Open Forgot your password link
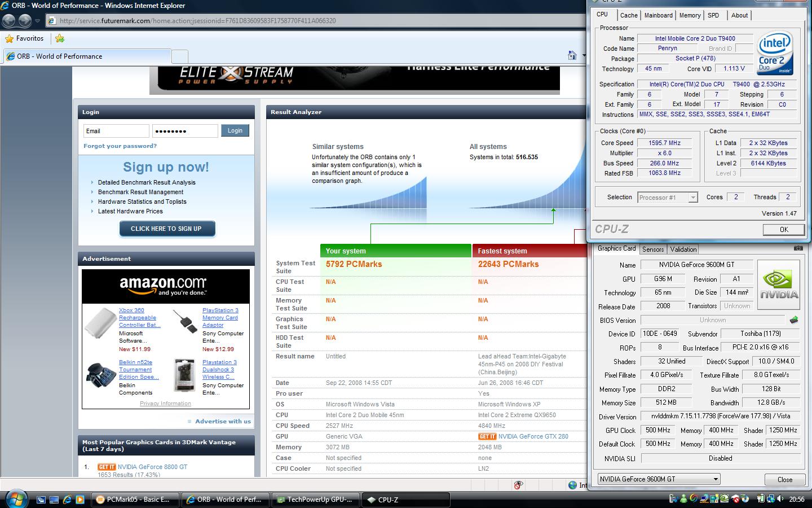Image resolution: width=812 pixels, height=508 pixels. (x=120, y=146)
